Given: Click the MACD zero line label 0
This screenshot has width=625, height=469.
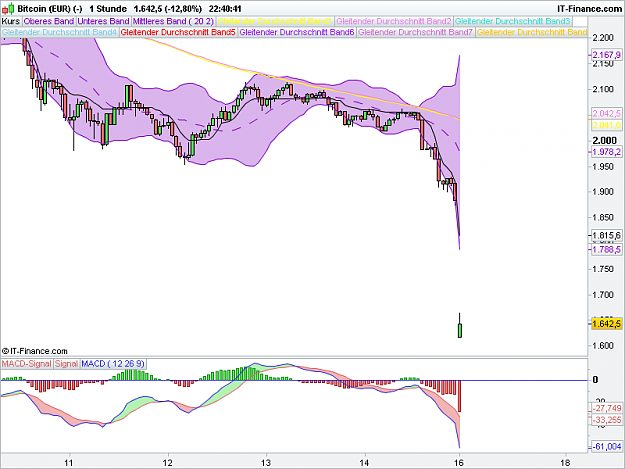Looking at the screenshot, I should point(595,380).
